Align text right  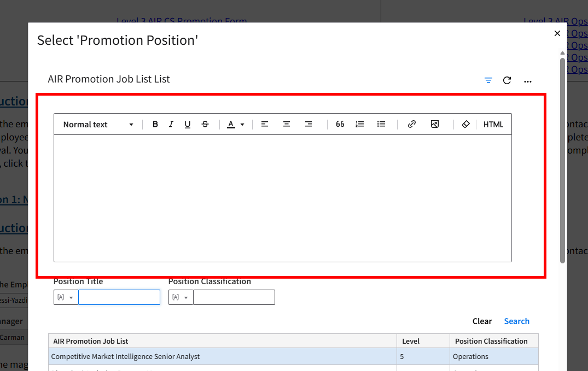(308, 124)
